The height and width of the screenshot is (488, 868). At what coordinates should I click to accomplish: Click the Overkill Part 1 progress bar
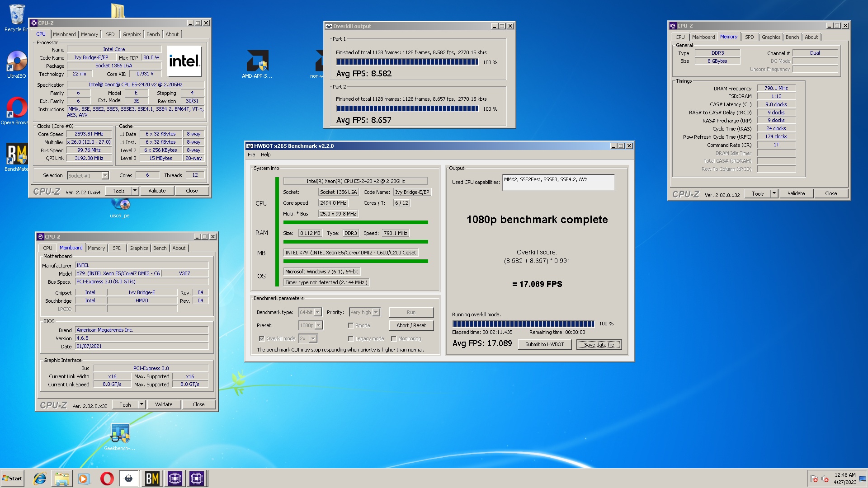pos(407,62)
